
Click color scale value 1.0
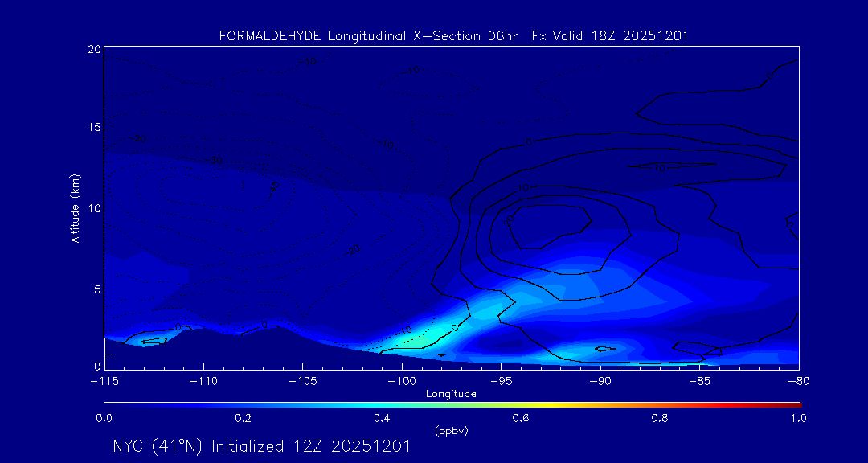[x=798, y=419]
